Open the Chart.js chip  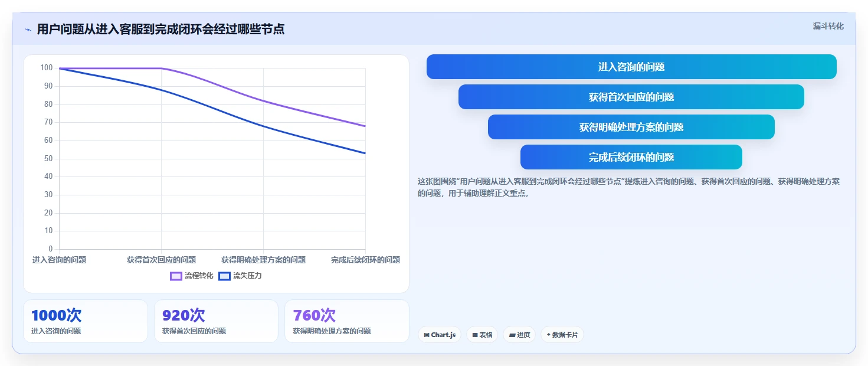point(440,335)
